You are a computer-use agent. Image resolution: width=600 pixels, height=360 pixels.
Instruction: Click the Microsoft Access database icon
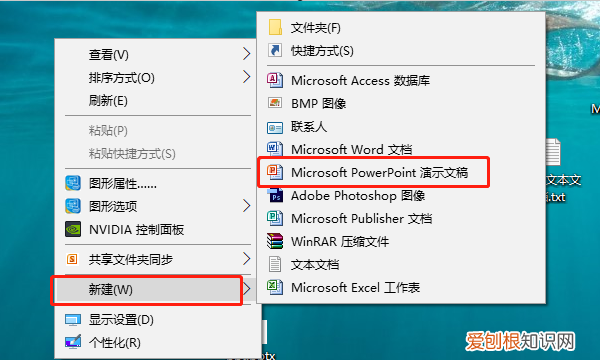(275, 80)
